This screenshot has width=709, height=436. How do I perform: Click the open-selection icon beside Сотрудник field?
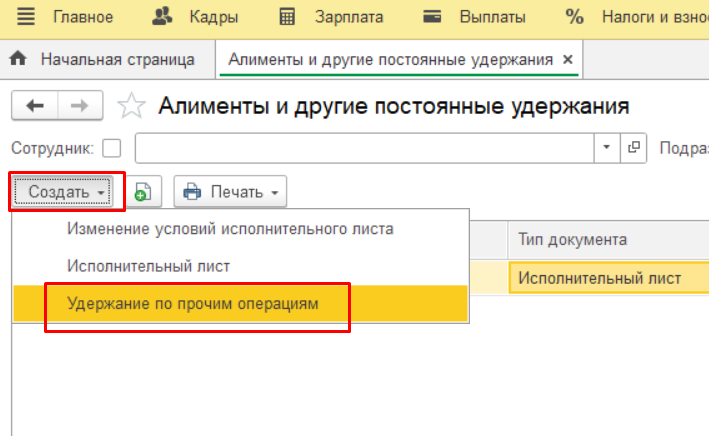[x=632, y=148]
